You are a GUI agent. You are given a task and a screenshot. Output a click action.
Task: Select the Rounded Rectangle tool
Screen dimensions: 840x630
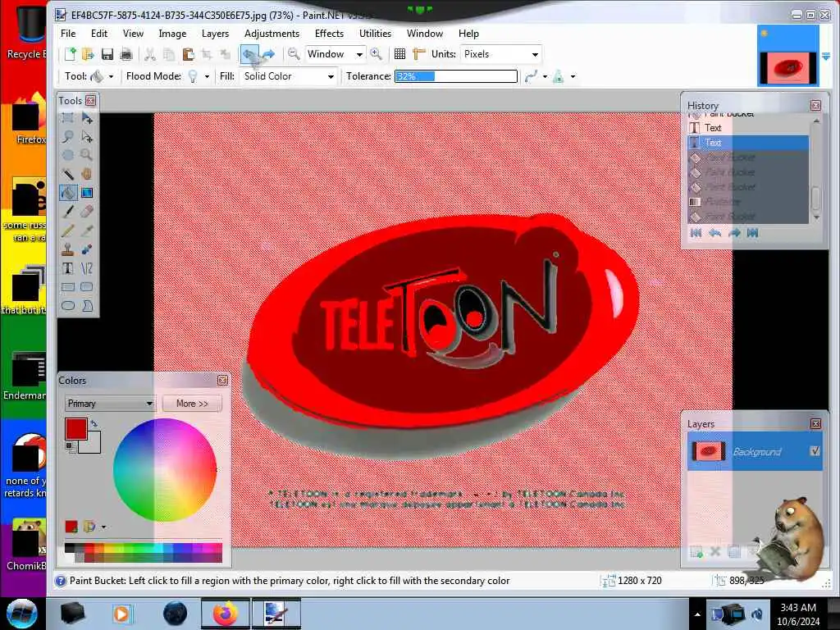point(87,287)
